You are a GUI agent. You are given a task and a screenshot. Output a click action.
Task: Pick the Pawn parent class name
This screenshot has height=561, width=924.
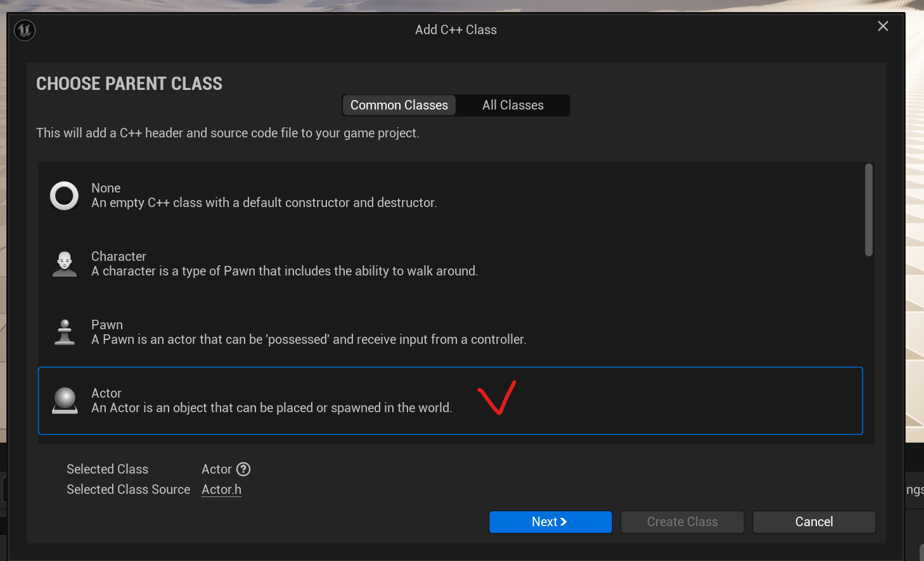click(x=107, y=325)
